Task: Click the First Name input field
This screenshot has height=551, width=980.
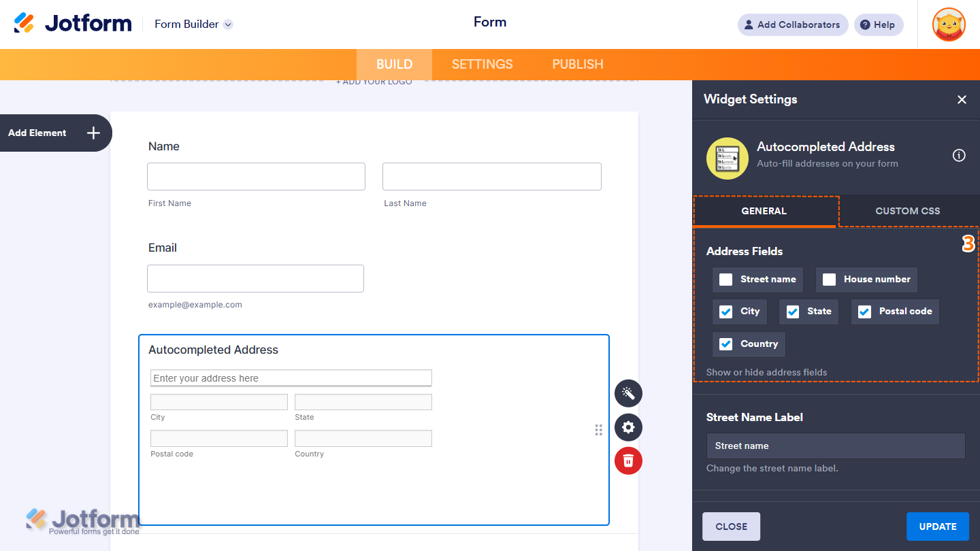Action: tap(256, 176)
